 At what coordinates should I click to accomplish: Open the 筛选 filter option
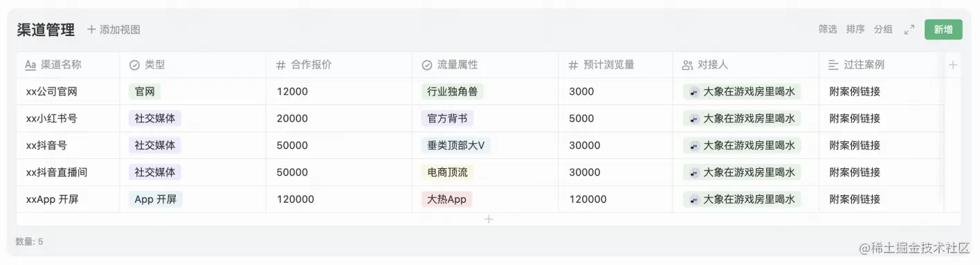[828, 29]
